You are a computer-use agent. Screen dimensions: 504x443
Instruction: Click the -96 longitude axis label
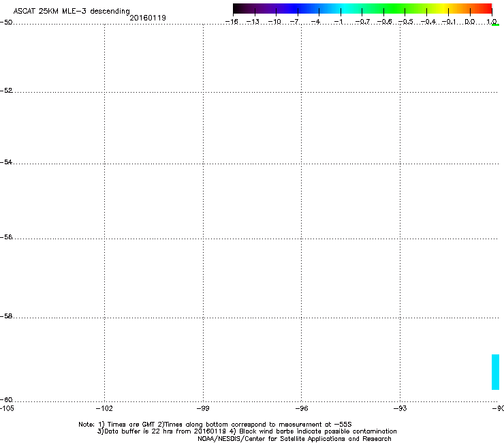click(302, 408)
